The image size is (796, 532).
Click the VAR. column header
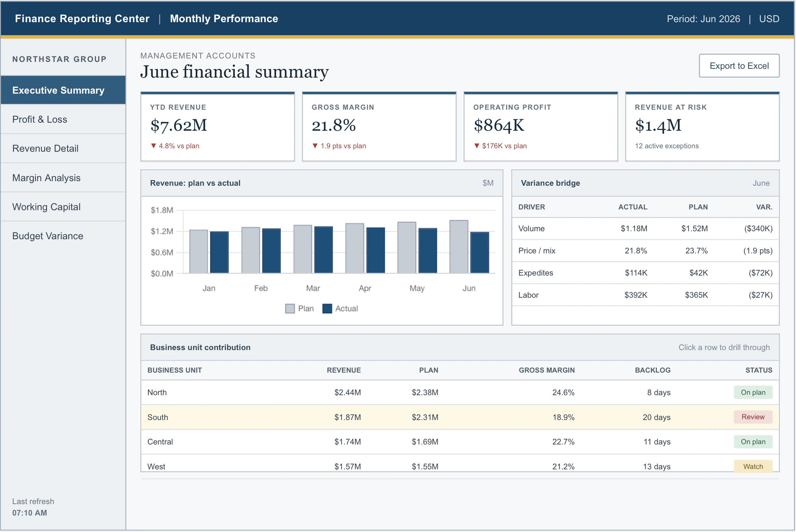[764, 207]
